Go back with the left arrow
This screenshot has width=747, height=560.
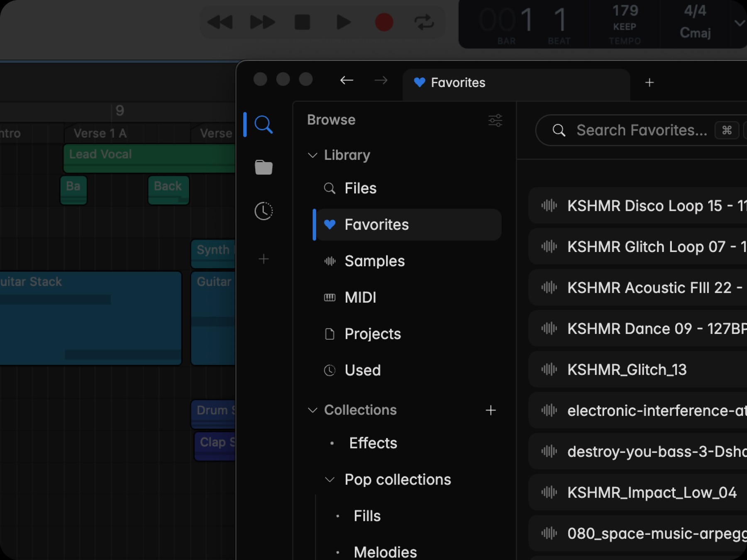[x=347, y=80]
